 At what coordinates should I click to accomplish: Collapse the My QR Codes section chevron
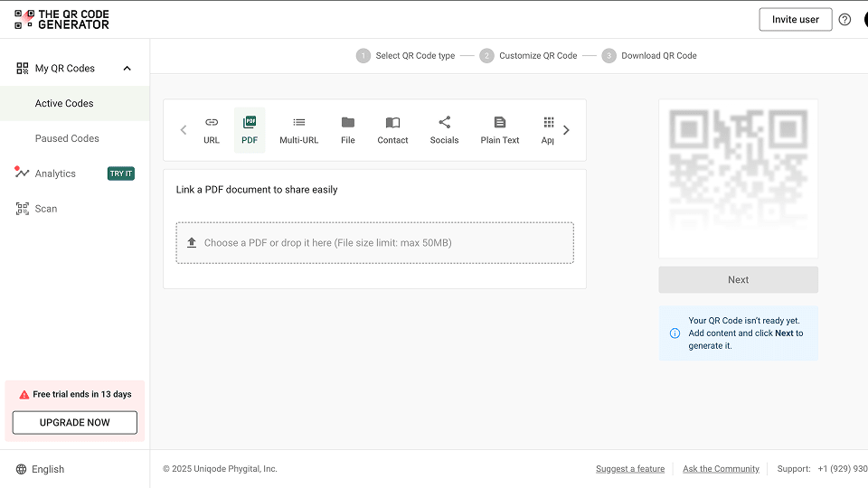[127, 68]
